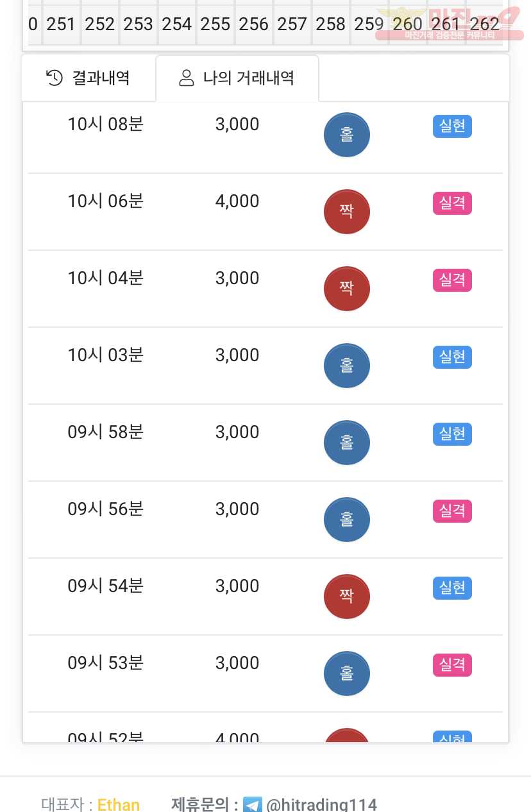The image size is (531, 812).
Task: Open the @hitrading114 contact link
Action: coord(321,805)
